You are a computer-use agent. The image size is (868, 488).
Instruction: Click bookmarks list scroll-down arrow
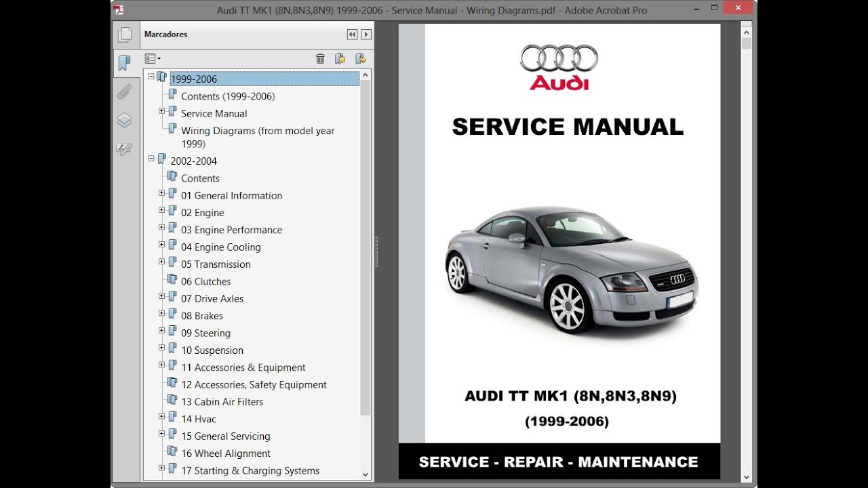366,474
